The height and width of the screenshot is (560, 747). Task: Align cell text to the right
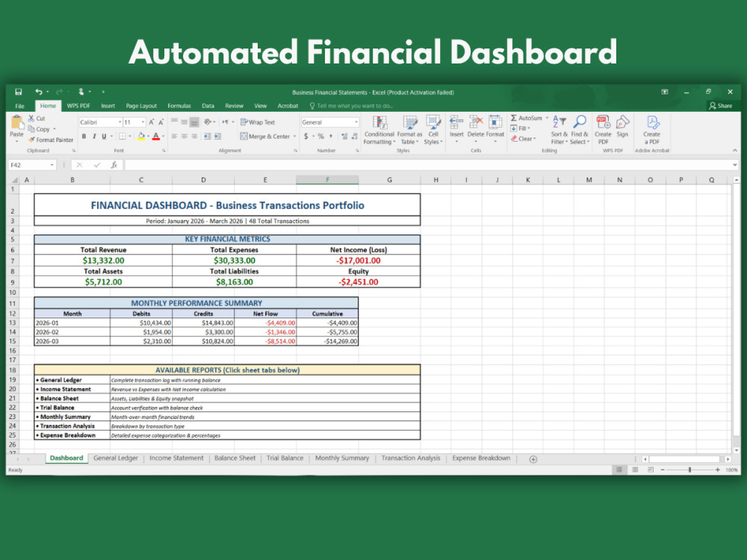pyautogui.click(x=194, y=137)
